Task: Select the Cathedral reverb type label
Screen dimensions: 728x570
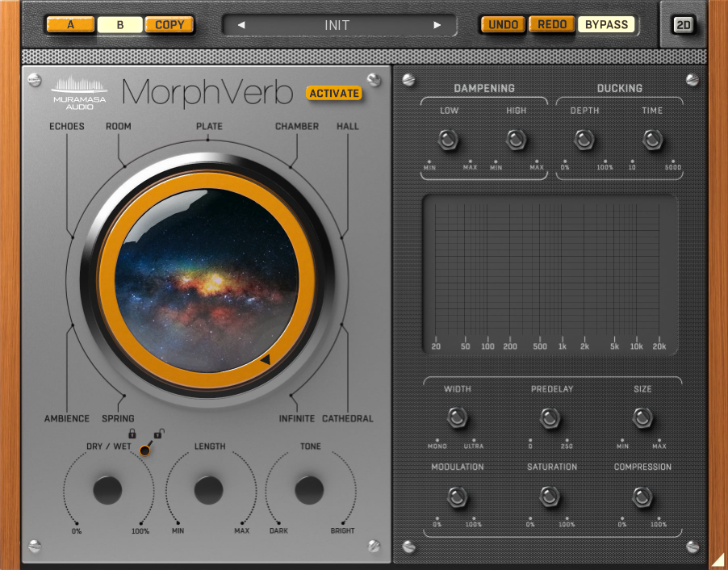Action: tap(347, 418)
